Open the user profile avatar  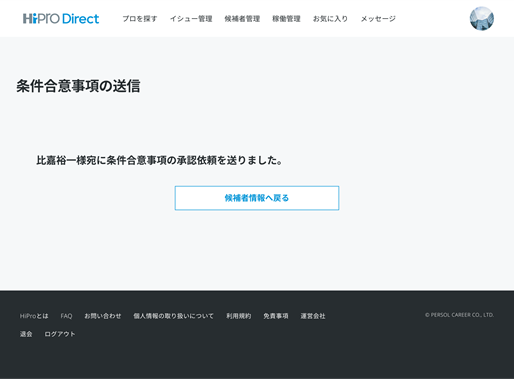click(482, 19)
